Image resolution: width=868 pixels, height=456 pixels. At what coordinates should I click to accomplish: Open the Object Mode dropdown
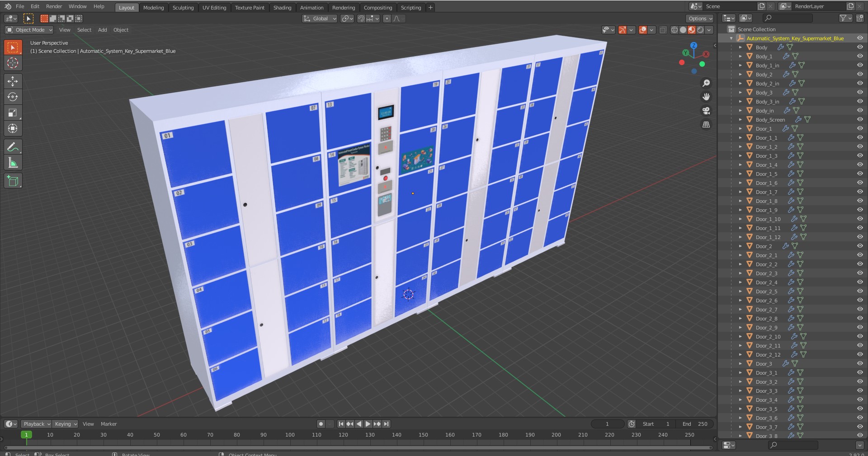click(29, 30)
